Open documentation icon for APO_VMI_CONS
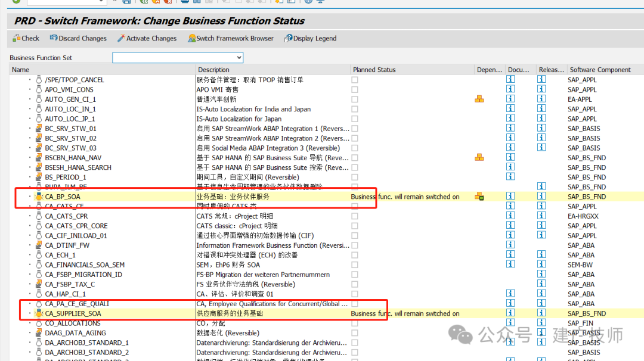This screenshot has width=644, height=361. [x=510, y=89]
